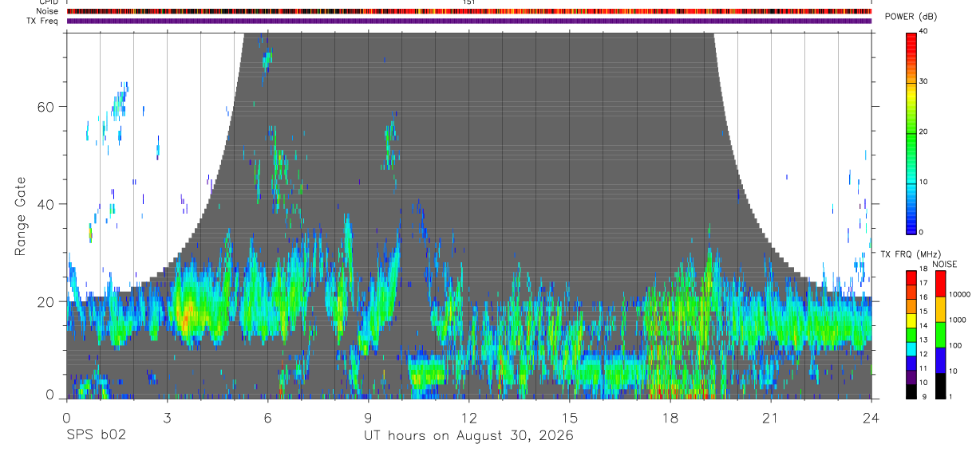This screenshot has width=980, height=452.
Task: Select the red 10000 NOISE legend block
Action: (939, 284)
